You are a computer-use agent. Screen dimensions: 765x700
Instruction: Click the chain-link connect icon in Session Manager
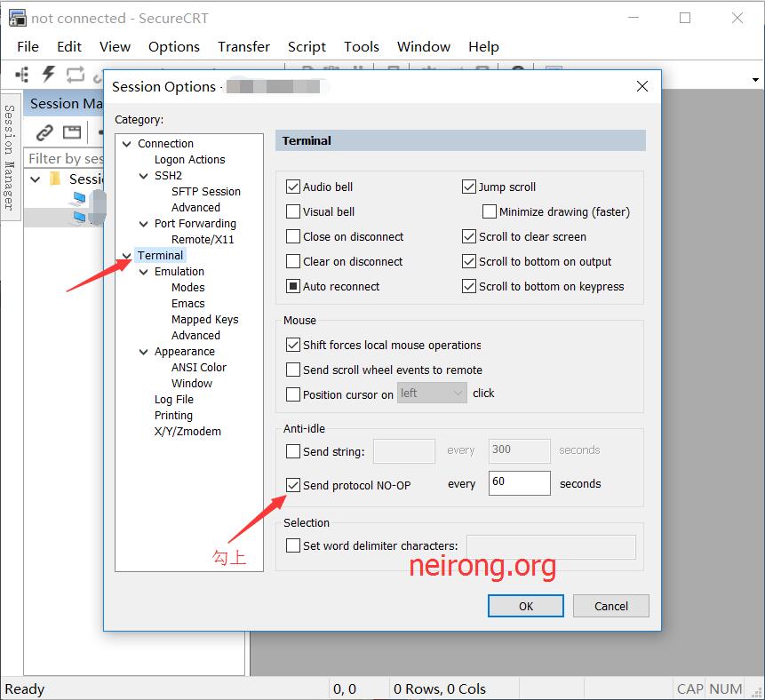[x=44, y=132]
